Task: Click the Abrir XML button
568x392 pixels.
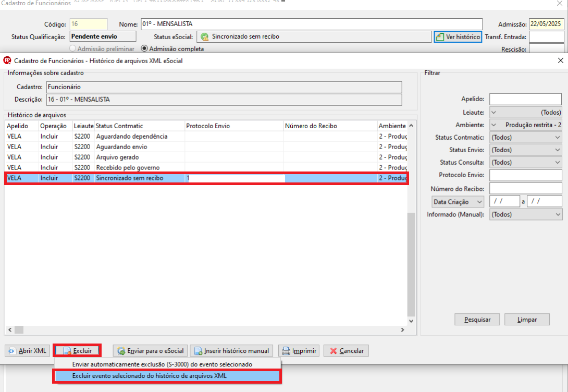Action: pyautogui.click(x=28, y=351)
